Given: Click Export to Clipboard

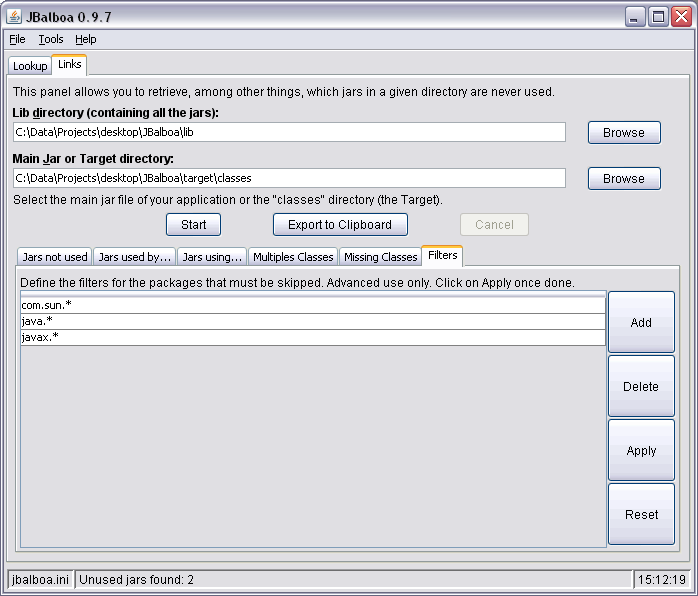Looking at the screenshot, I should (340, 225).
